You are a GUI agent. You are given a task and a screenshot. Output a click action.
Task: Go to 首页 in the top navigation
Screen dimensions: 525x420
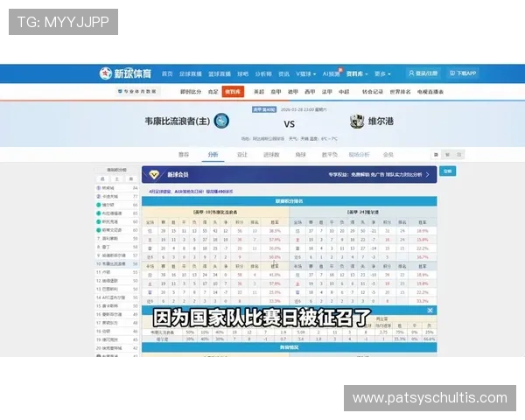[167, 73]
